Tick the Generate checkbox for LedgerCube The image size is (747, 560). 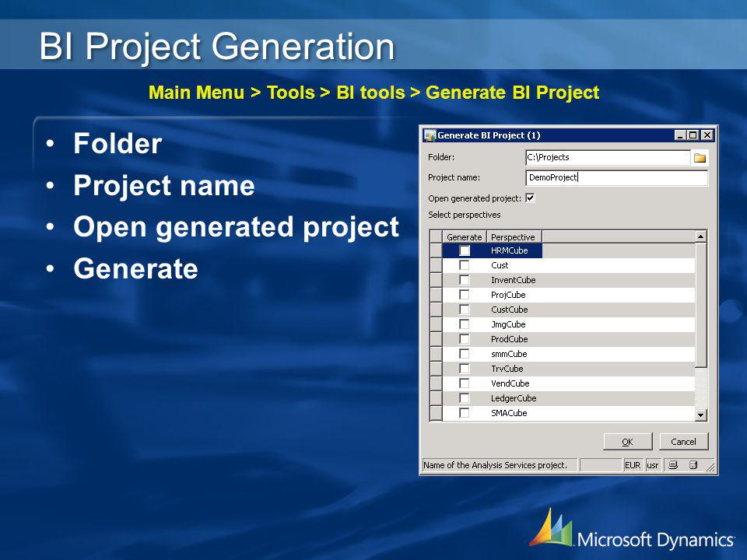[465, 398]
